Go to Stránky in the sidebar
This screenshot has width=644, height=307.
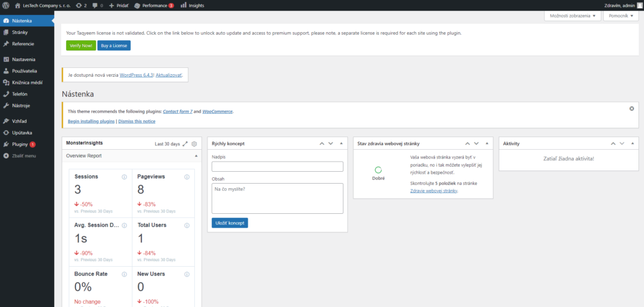[26, 32]
